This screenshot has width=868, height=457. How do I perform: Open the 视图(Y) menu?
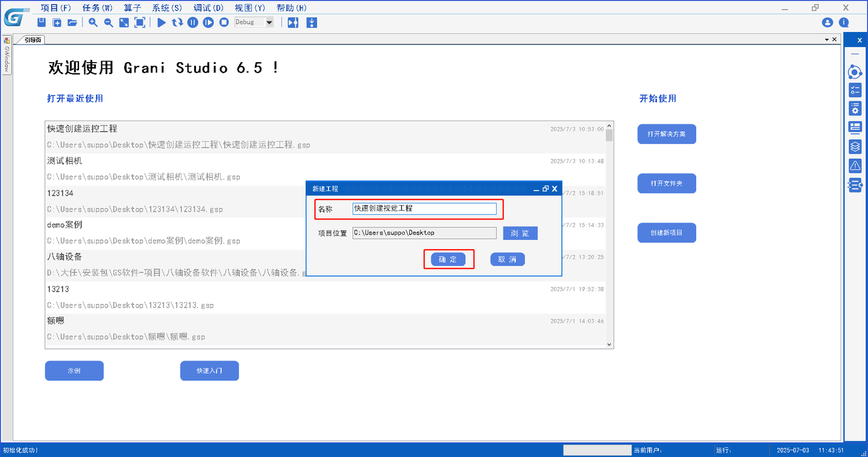click(x=250, y=8)
